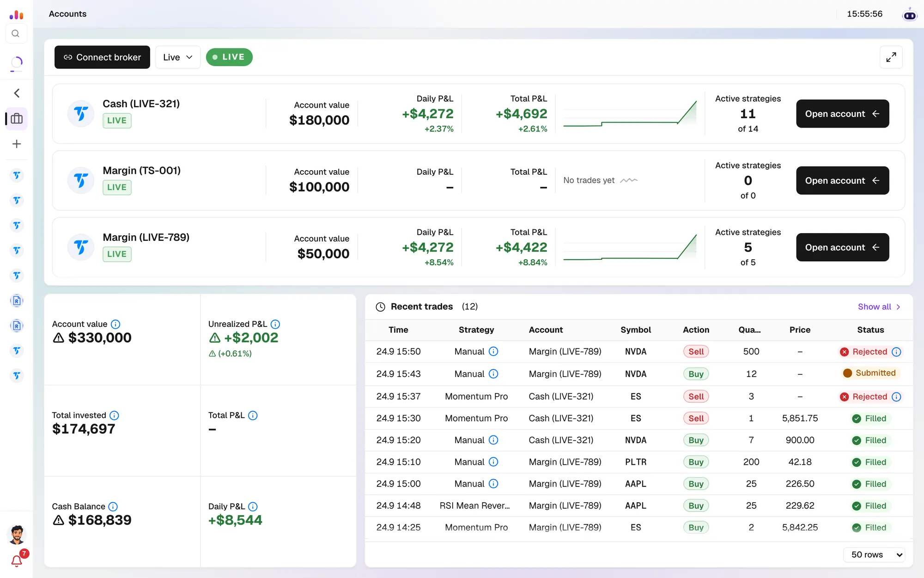The height and width of the screenshot is (578, 924).
Task: Click info icon next to summary Total P&L
Action: point(253,415)
